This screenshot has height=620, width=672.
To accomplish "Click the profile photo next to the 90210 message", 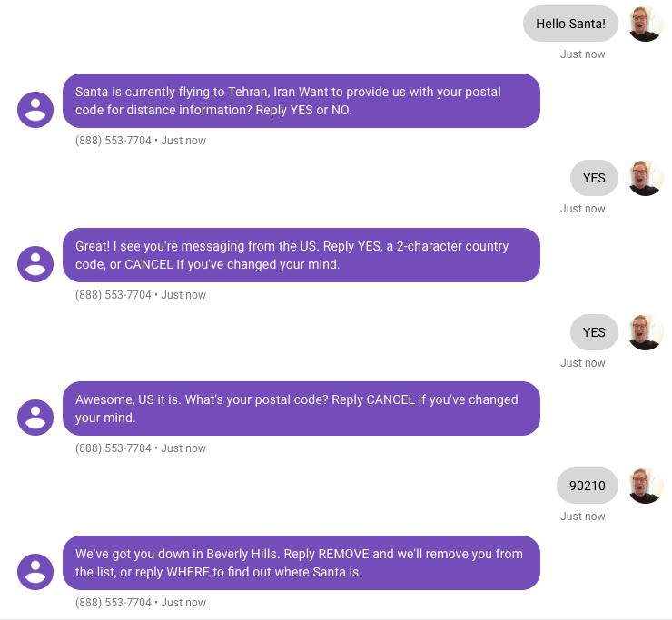I will (x=646, y=486).
